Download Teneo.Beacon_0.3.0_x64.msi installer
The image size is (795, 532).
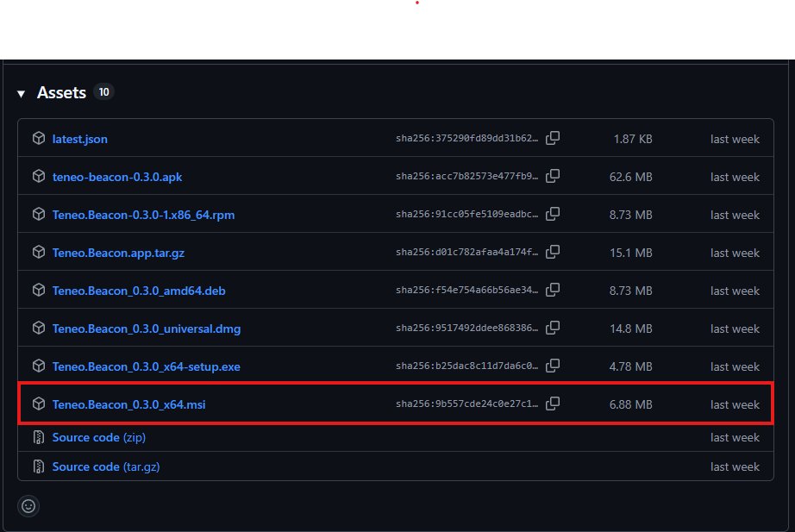click(128, 404)
